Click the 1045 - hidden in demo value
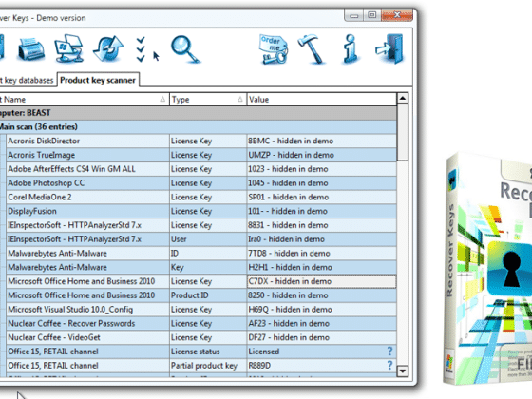 point(321,182)
